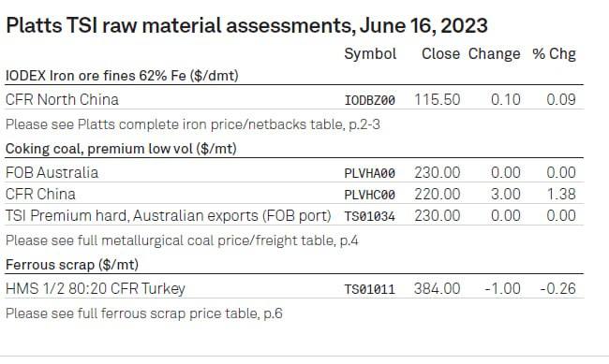Viewport: 609px width, 364px height.
Task: Select the FOB Australia row label
Action: pyautogui.click(x=52, y=173)
